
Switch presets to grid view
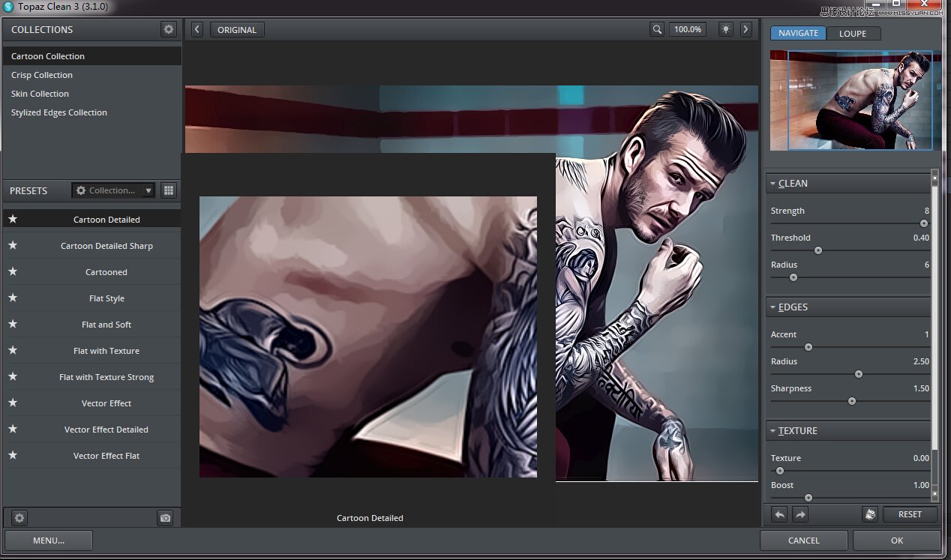tap(169, 190)
